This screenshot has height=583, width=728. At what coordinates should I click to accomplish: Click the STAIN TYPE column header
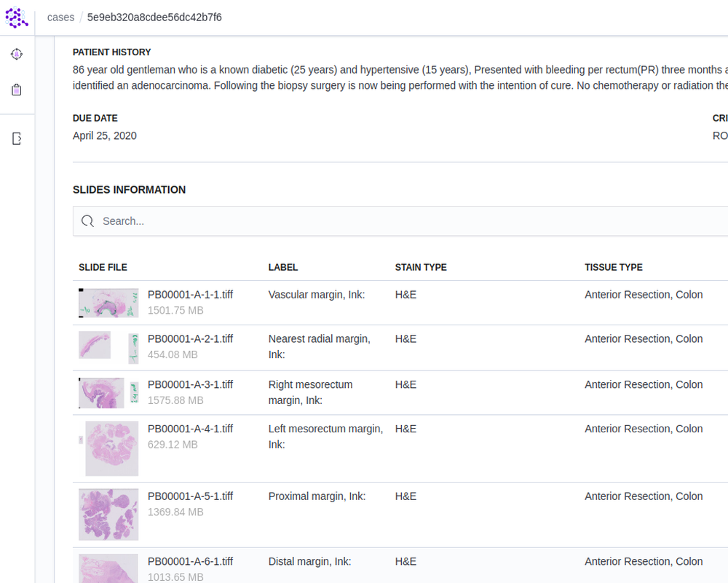coord(421,267)
